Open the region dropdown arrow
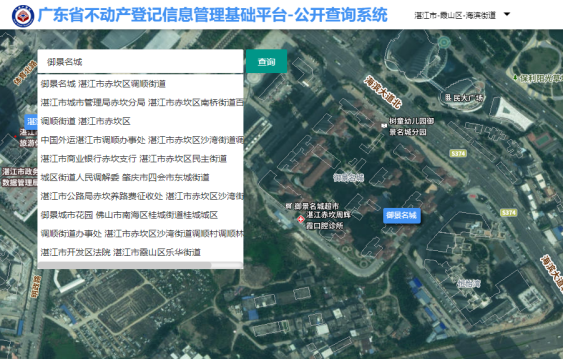 tap(507, 14)
